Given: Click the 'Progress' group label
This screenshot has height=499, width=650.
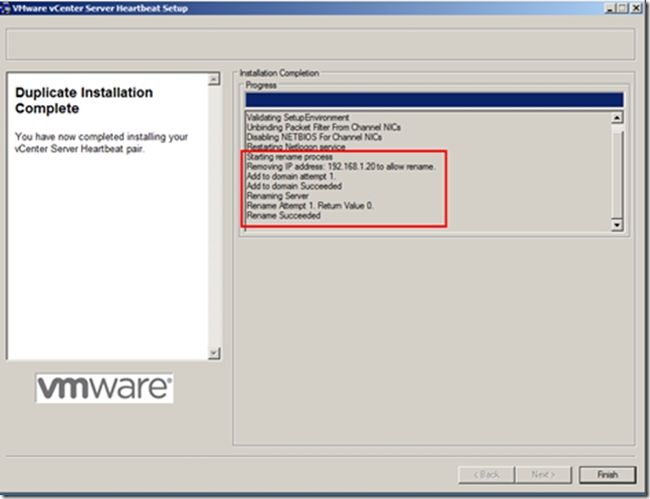Looking at the screenshot, I should (x=261, y=85).
